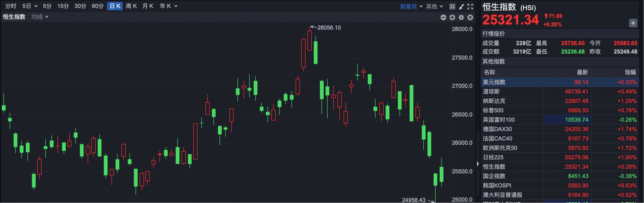Image resolution: width=644 pixels, height=203 pixels.
Task: Open chart settings gear
Action: [461, 17]
